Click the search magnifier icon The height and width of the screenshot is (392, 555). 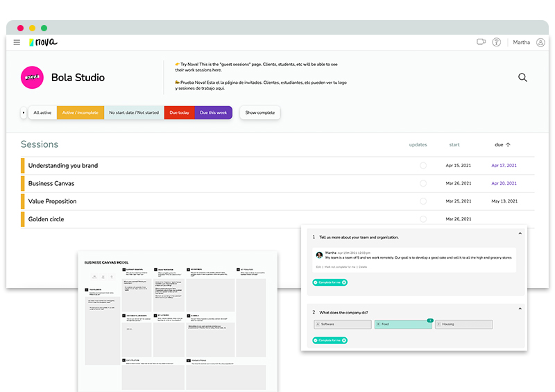(522, 77)
